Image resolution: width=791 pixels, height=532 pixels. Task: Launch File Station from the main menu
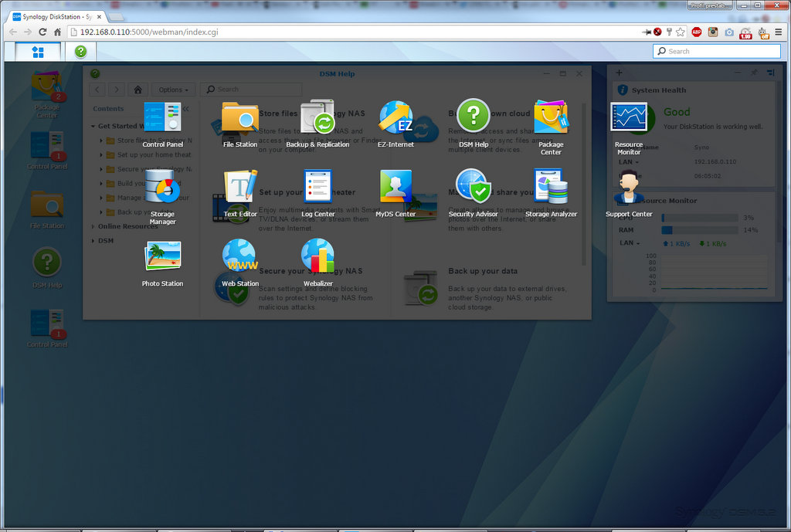coord(240,124)
